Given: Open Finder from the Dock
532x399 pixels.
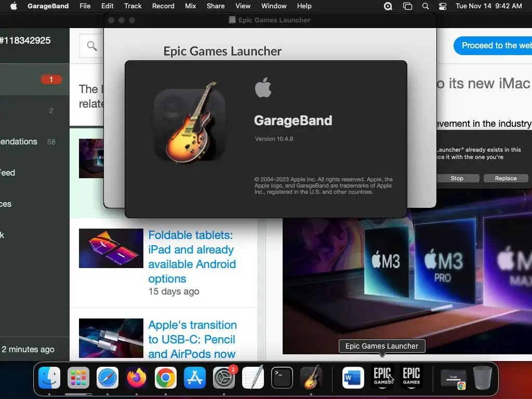Looking at the screenshot, I should point(49,378).
